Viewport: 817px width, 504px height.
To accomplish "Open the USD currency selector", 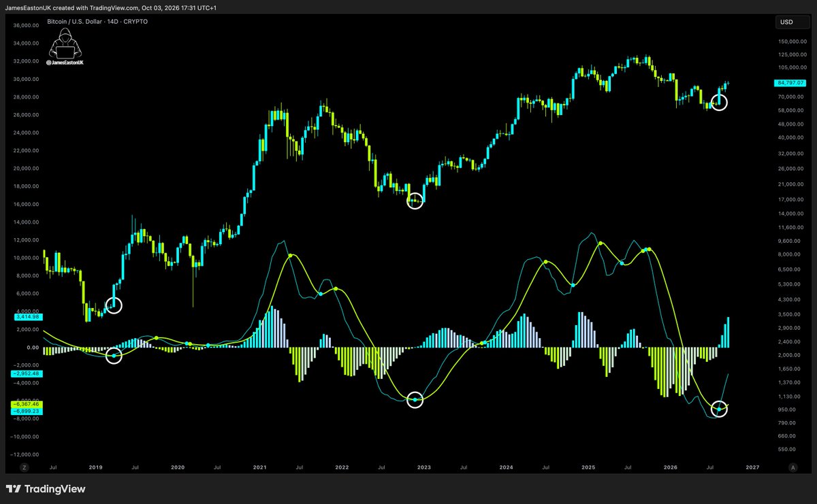I will click(x=792, y=22).
